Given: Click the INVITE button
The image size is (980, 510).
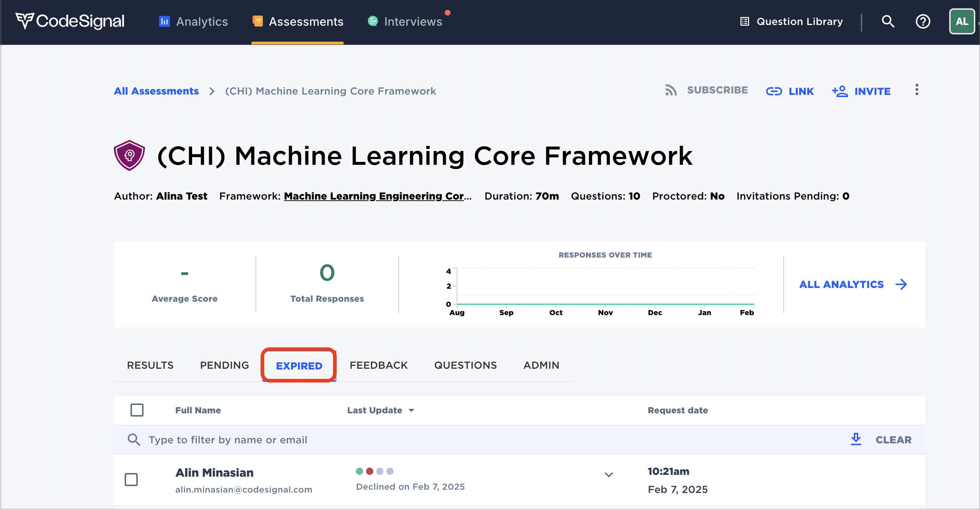Looking at the screenshot, I should click(x=861, y=91).
